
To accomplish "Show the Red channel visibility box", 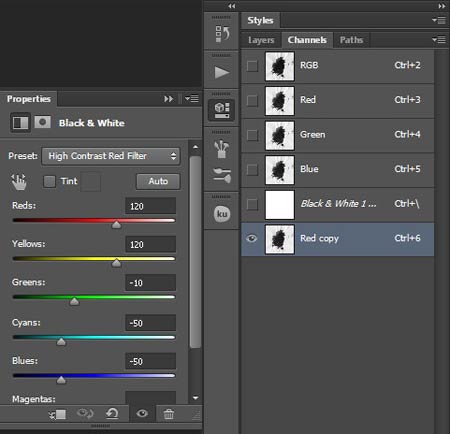I will [x=252, y=100].
